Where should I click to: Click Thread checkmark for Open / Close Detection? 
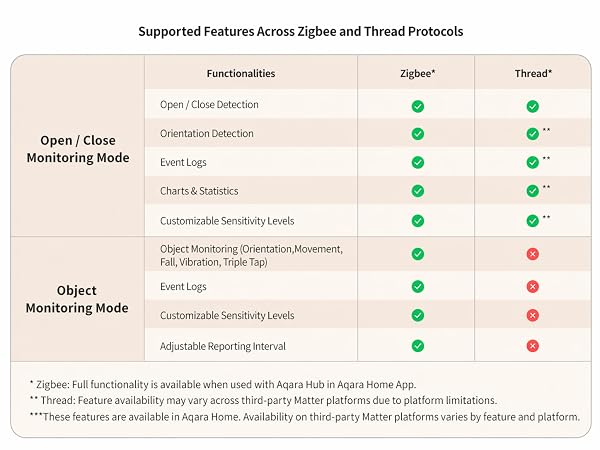pyautogui.click(x=532, y=106)
